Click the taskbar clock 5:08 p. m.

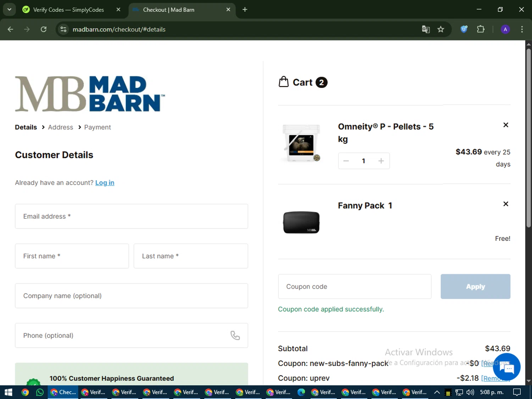click(492, 392)
